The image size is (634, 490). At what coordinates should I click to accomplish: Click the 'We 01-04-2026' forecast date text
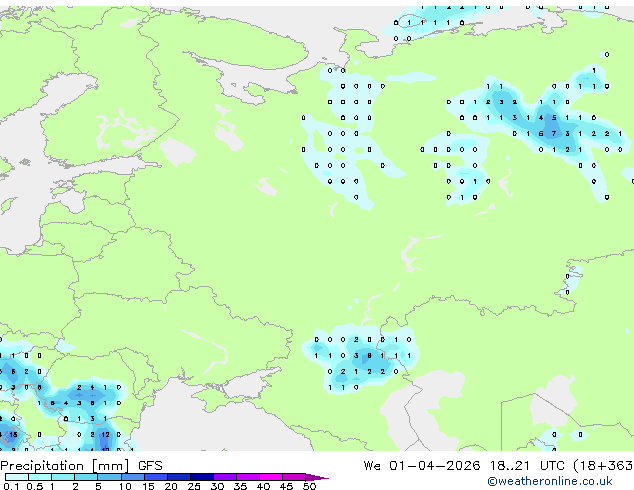[x=422, y=466]
